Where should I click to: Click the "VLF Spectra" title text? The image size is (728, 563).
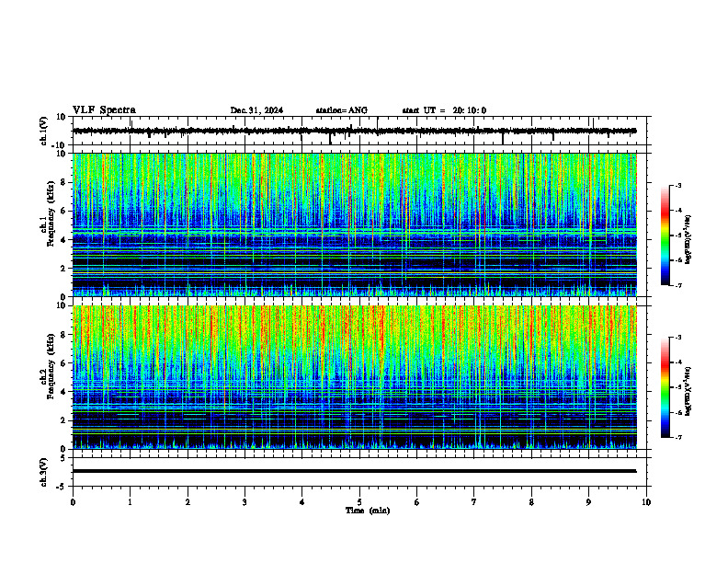104,110
